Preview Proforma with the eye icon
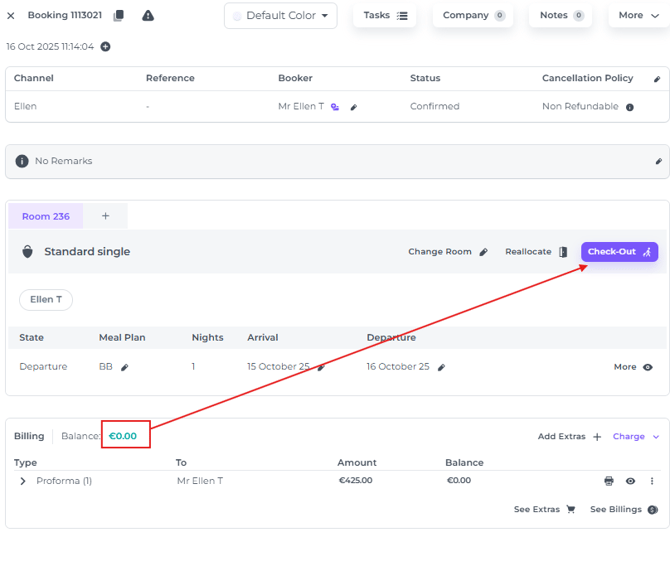 pyautogui.click(x=630, y=481)
